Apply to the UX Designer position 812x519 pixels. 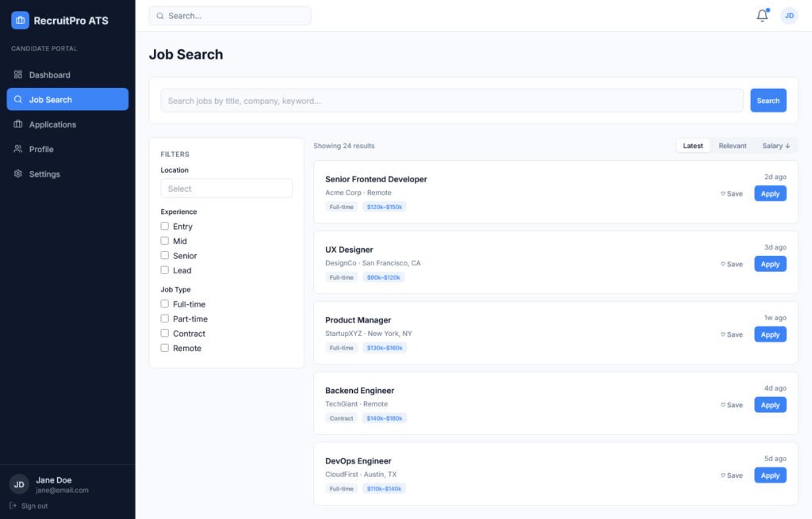[769, 264]
